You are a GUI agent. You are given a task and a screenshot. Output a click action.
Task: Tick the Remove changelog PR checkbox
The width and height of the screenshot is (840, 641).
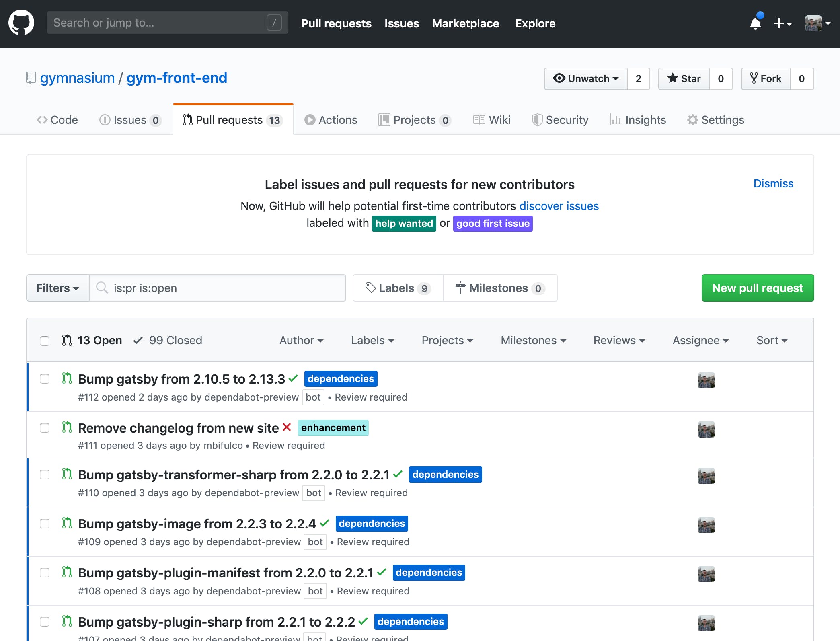point(45,428)
